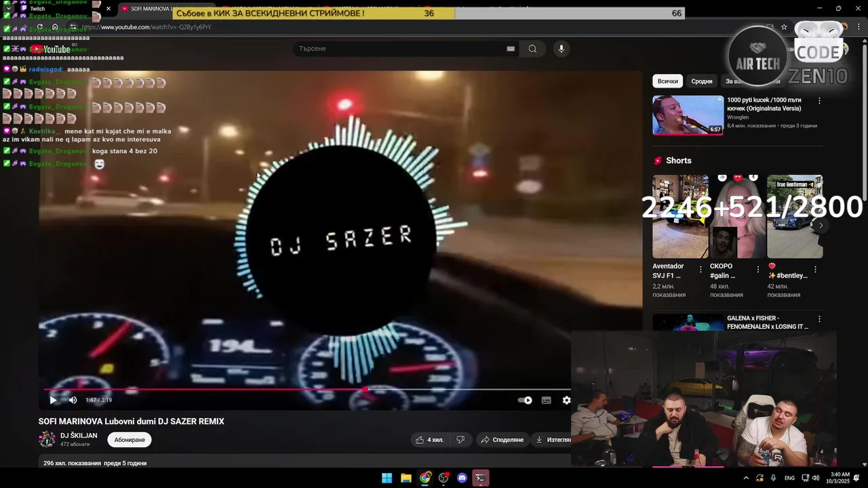This screenshot has width=868, height=488.
Task: Click the Shorts section logo icon
Action: (x=658, y=161)
